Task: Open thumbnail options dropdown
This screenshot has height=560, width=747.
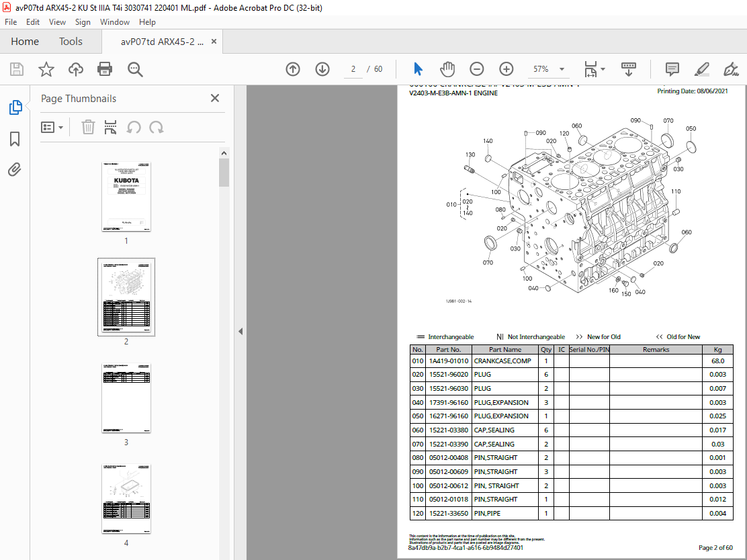Action: (x=52, y=127)
